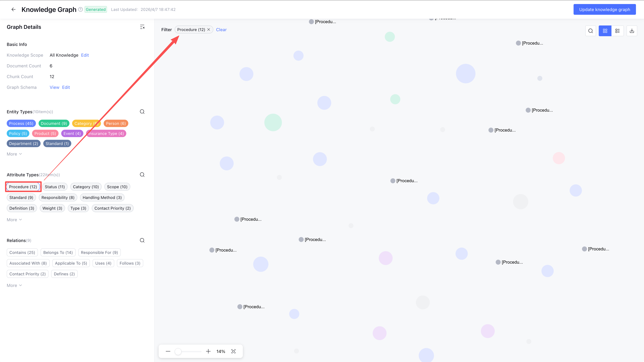Click the zoom slider handle
Screen dimensions: 644x362
coord(178,351)
